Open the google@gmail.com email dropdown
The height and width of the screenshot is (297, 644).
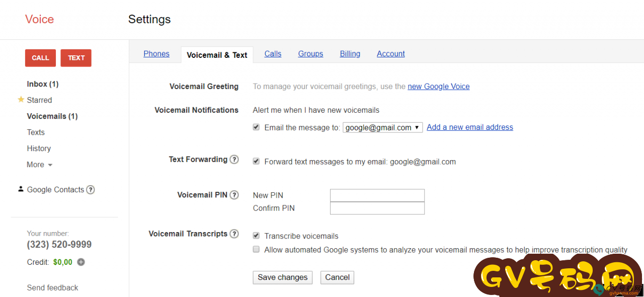tap(383, 128)
